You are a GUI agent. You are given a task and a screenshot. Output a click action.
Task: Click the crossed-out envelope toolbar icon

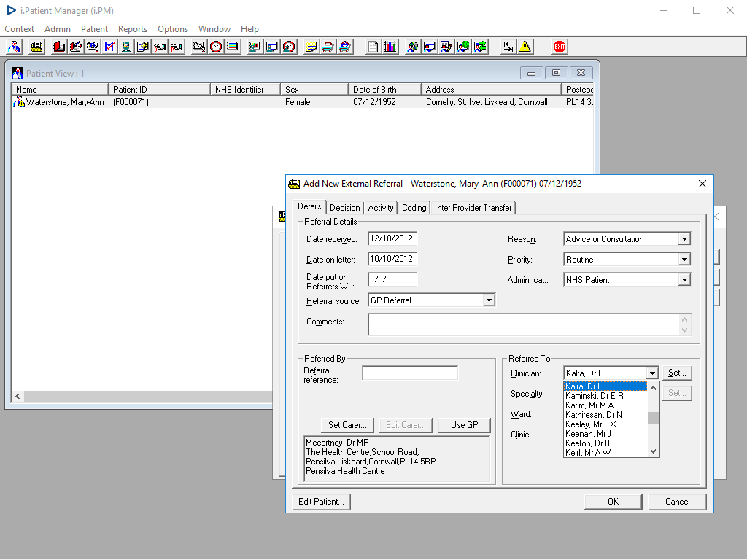coord(199,47)
